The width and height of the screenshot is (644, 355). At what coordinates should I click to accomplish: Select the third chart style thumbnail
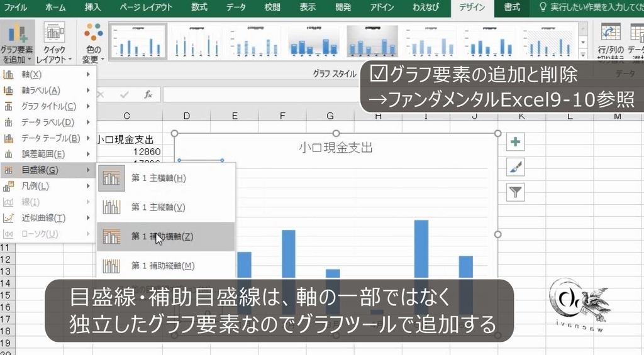coord(255,41)
